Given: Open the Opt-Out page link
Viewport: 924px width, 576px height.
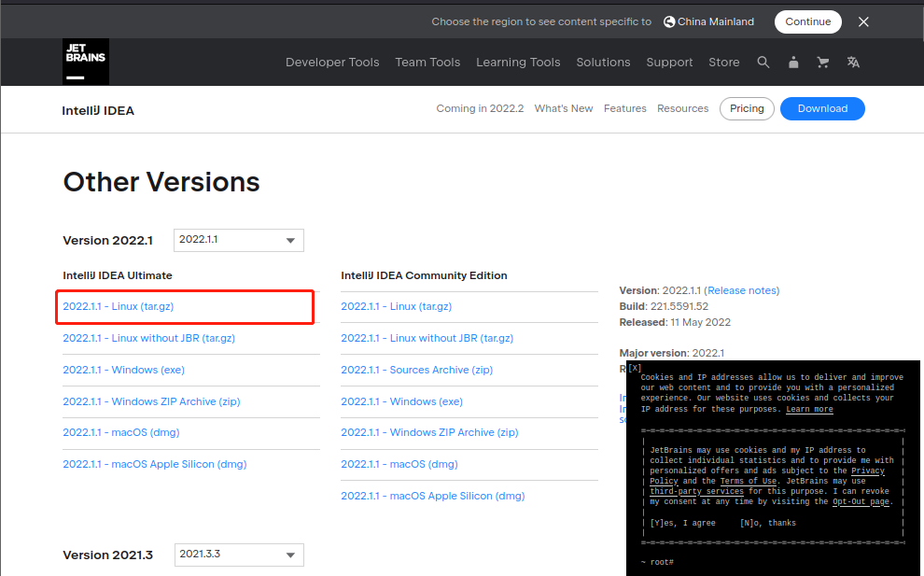Looking at the screenshot, I should (861, 501).
